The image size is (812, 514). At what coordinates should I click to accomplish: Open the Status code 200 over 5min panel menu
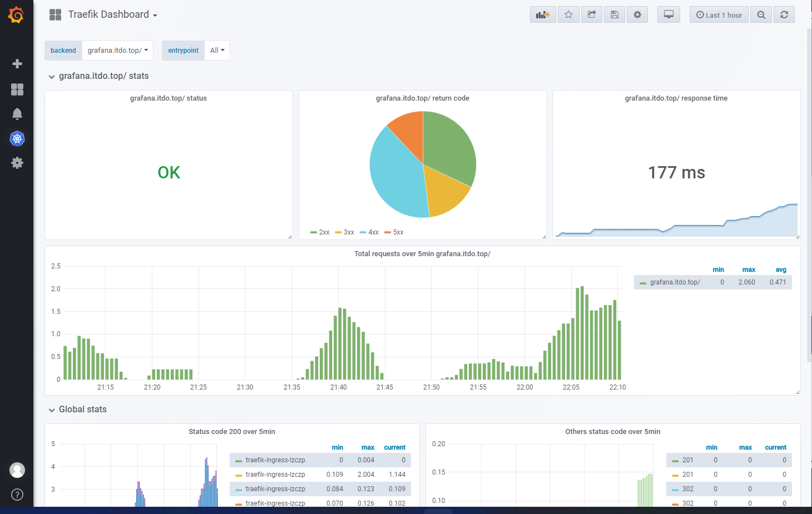tap(232, 432)
